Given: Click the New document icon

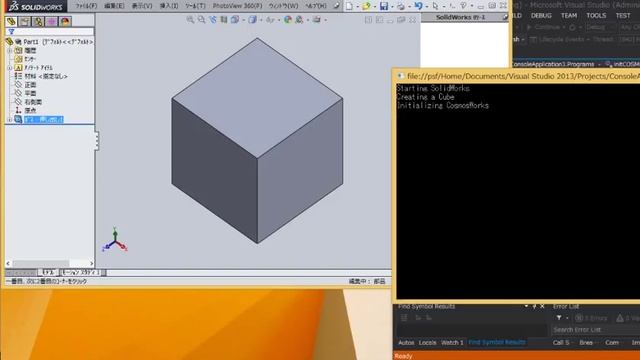Looking at the screenshot, I should point(349,6).
